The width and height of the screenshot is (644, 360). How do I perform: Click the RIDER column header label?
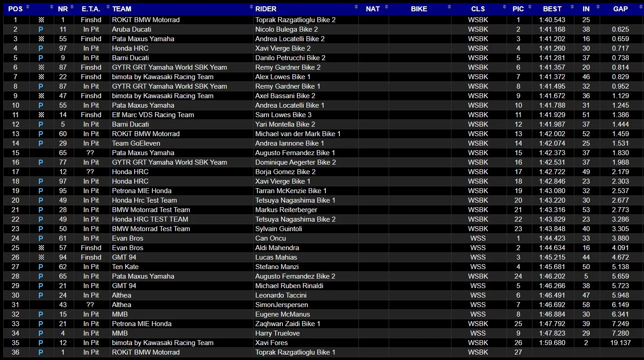(266, 9)
